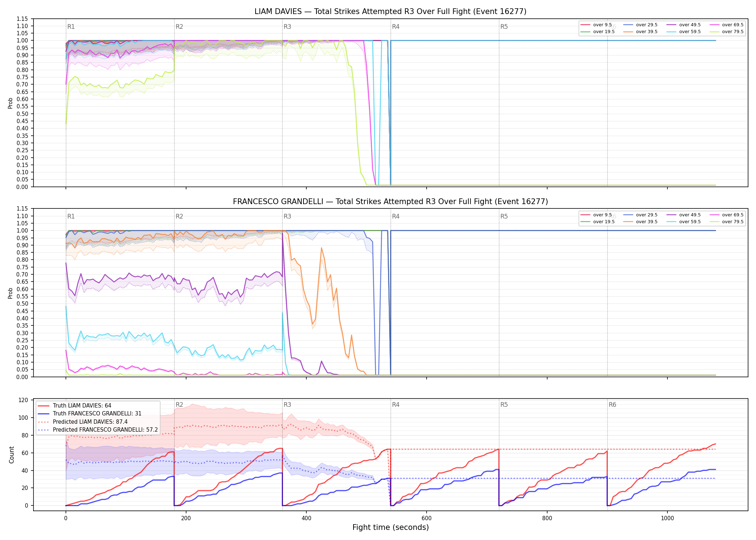756x540 pixels.
Task: Click the R1 marker in Francesco Grandelli chart
Action: 71,216
